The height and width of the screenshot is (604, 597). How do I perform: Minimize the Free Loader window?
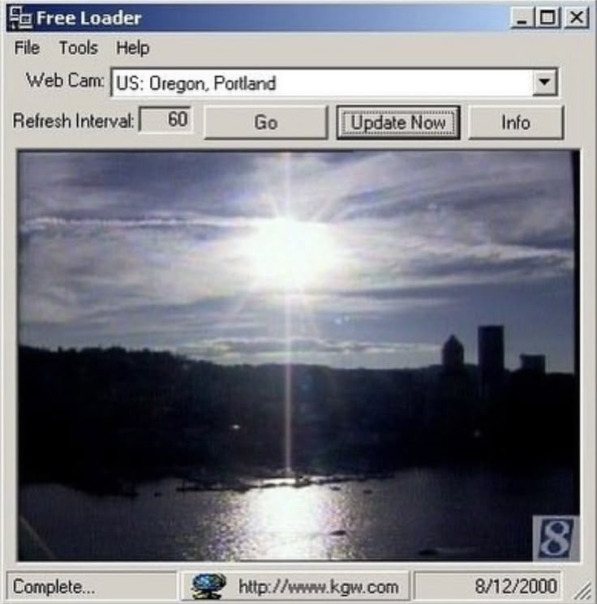[x=522, y=18]
